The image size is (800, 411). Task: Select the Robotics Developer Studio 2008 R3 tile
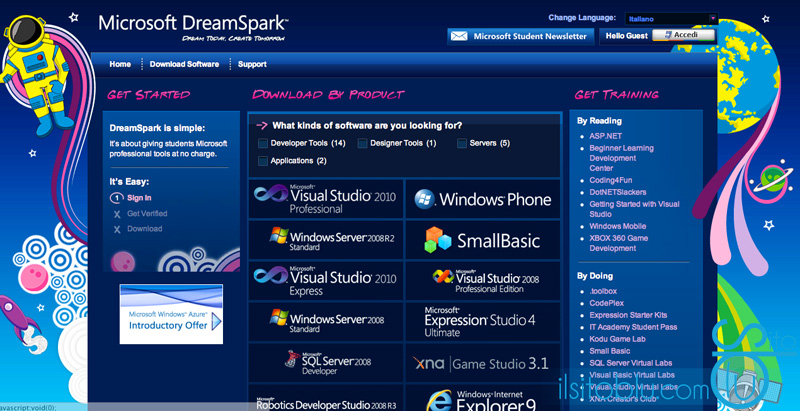click(326, 398)
